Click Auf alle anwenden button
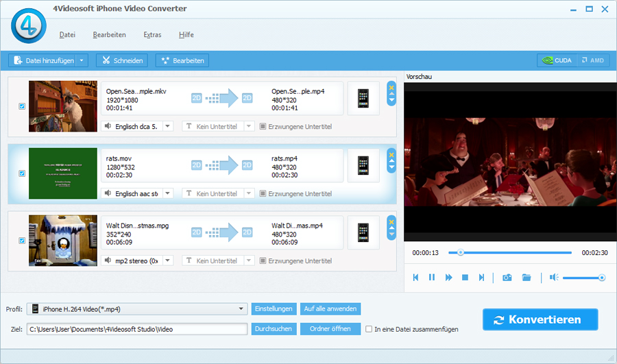 pos(330,309)
